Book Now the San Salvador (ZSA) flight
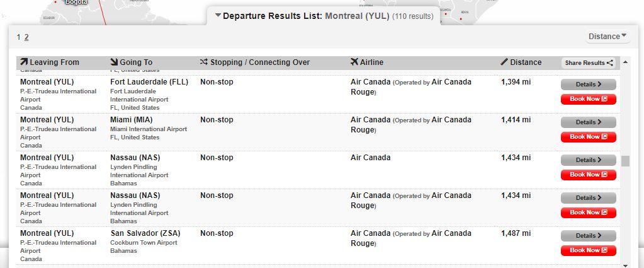The width and height of the screenshot is (644, 268). click(x=588, y=250)
